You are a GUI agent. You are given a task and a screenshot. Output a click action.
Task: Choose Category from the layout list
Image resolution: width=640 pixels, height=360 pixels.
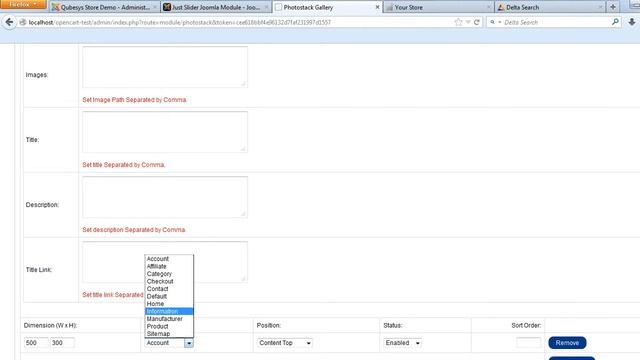(169, 274)
